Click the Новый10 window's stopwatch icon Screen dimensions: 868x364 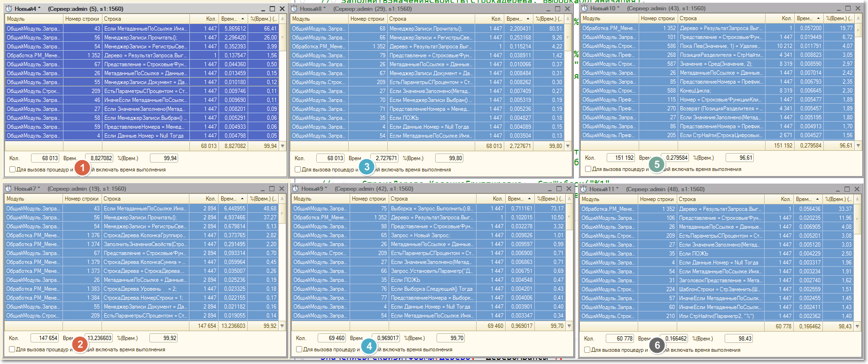click(x=584, y=8)
